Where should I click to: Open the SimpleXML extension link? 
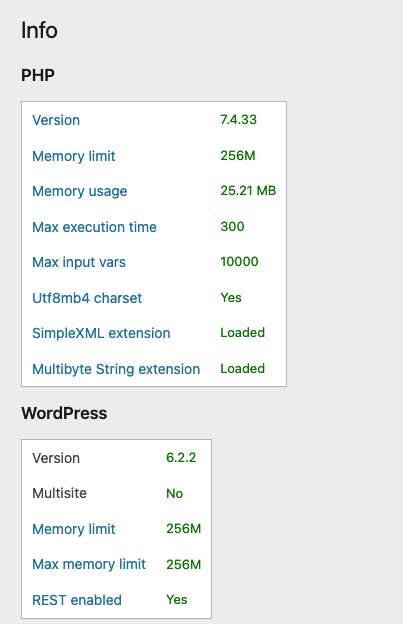point(101,333)
